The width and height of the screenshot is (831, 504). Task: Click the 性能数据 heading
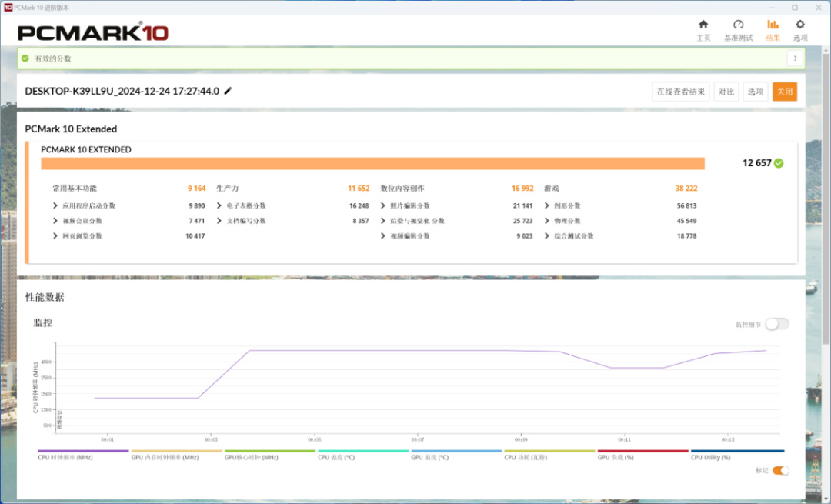click(45, 297)
